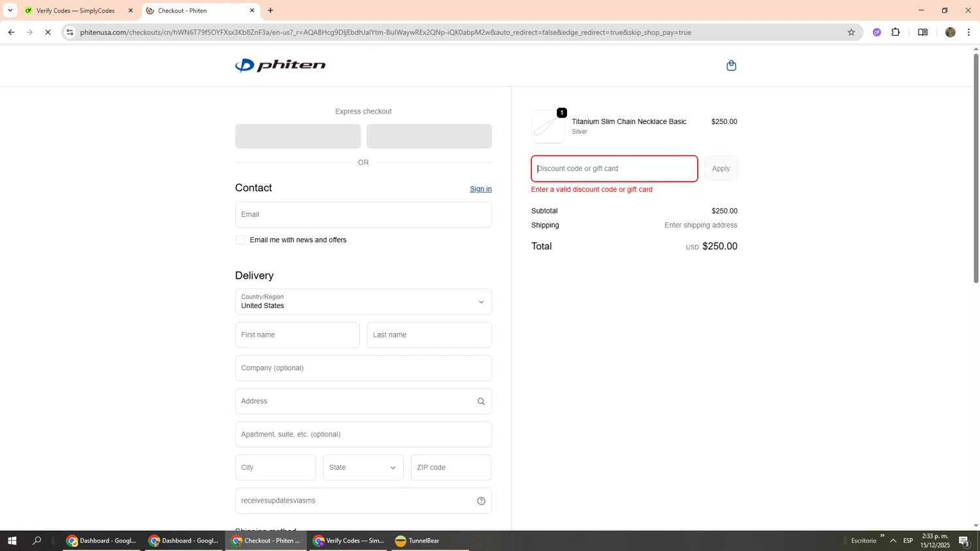Click the necklace product thumbnail
This screenshot has height=551, width=980.
[x=548, y=127]
